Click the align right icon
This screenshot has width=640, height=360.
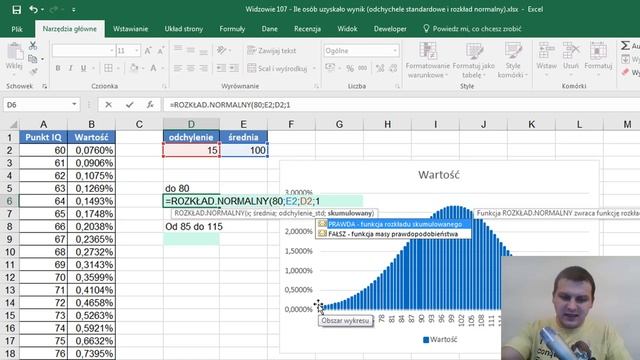pyautogui.click(x=204, y=68)
